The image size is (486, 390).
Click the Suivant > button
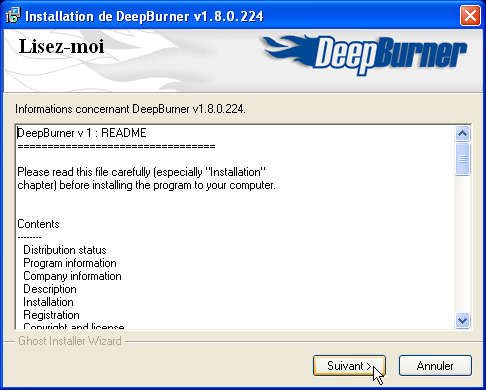click(x=349, y=366)
